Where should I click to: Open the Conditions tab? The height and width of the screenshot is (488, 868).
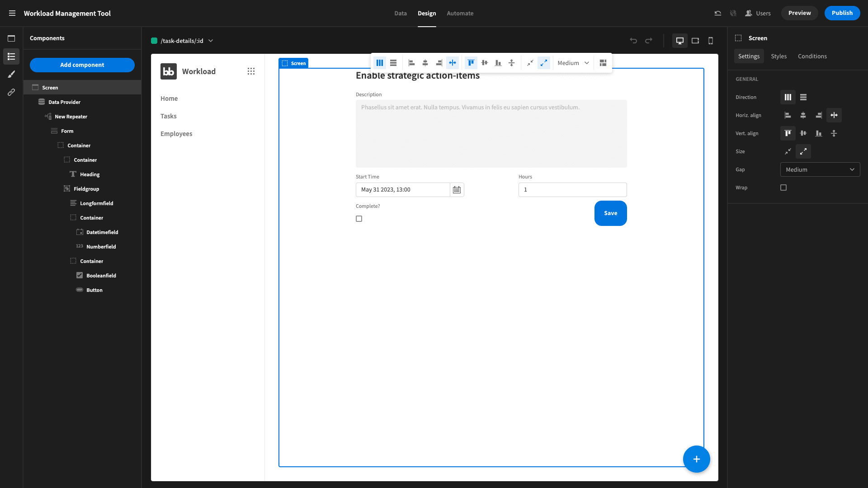(x=812, y=56)
